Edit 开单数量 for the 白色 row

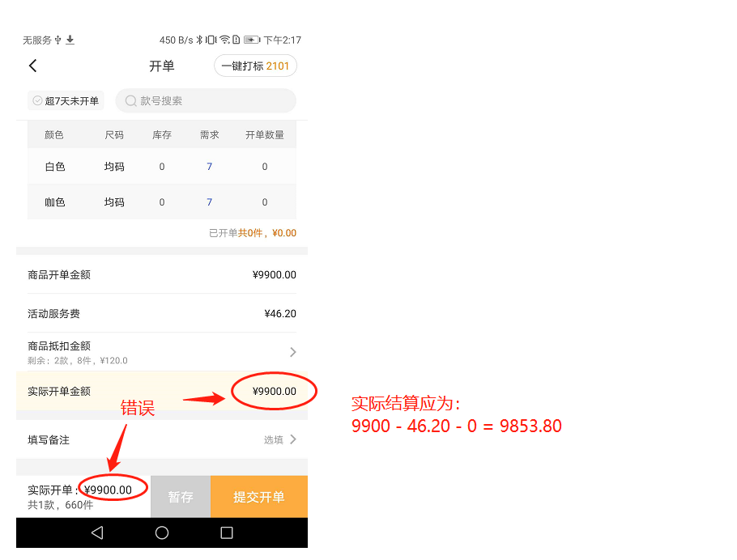click(x=265, y=167)
